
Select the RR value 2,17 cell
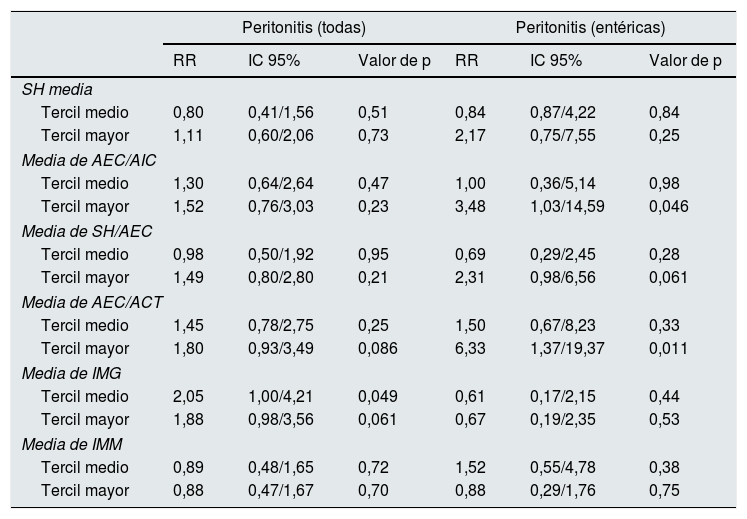tap(469, 136)
